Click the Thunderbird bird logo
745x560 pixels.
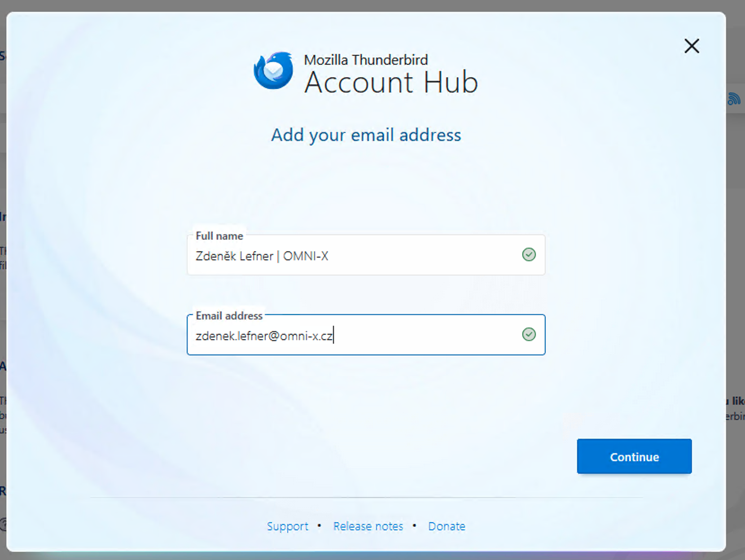tap(273, 71)
